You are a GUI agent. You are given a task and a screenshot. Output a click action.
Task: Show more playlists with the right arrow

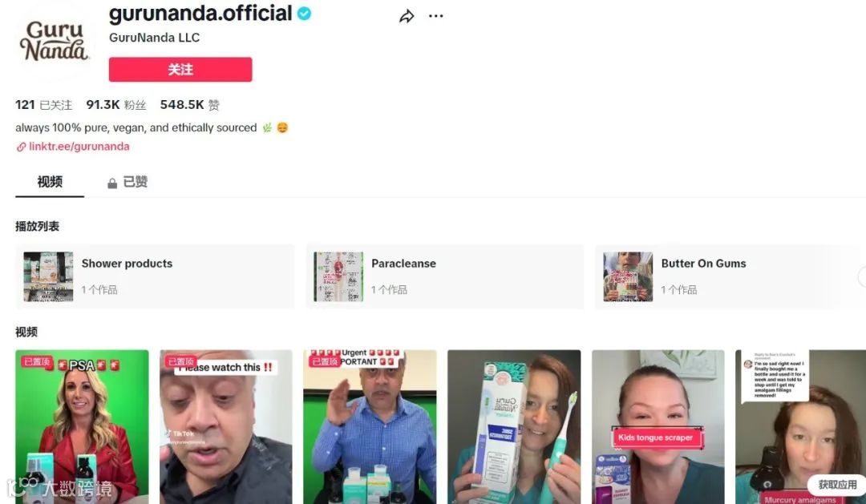[862, 276]
